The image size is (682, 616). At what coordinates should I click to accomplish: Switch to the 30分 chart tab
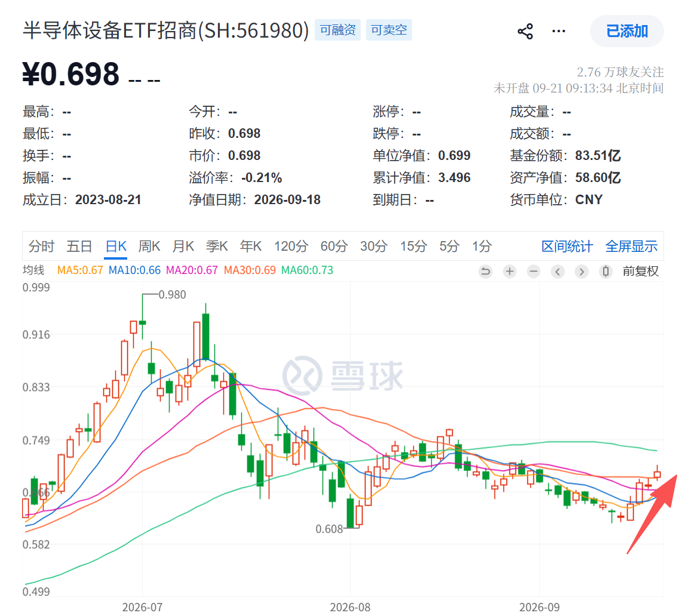tap(374, 247)
